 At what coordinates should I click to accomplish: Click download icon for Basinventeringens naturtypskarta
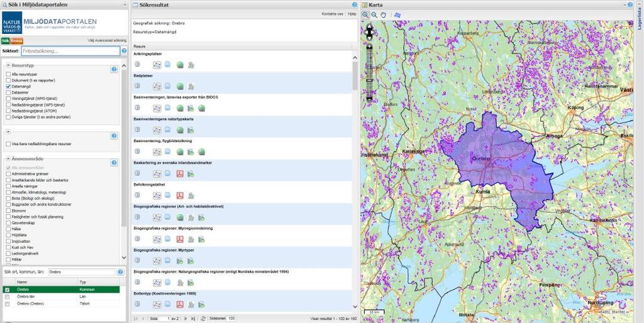tap(191, 130)
